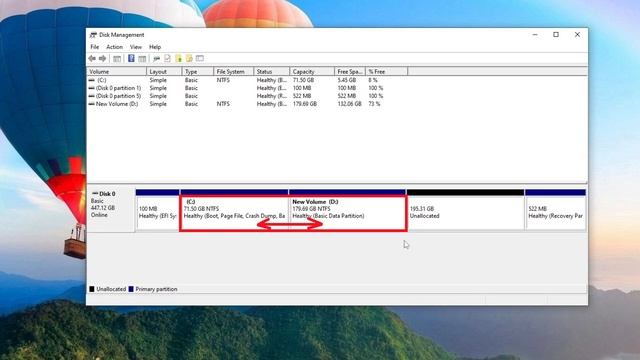Screen dimensions: 640x360
Task: Click the last toolbar icon showing window layout
Action: 200,58
